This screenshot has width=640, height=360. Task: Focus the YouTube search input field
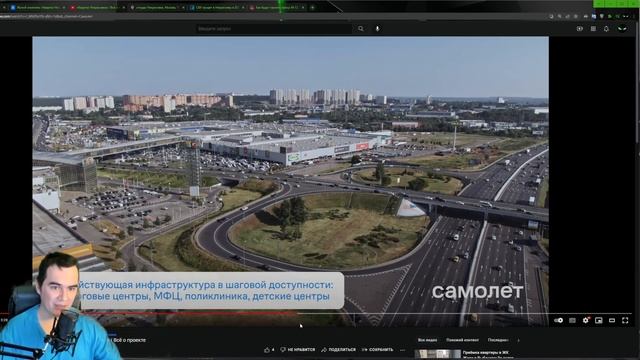click(273, 29)
